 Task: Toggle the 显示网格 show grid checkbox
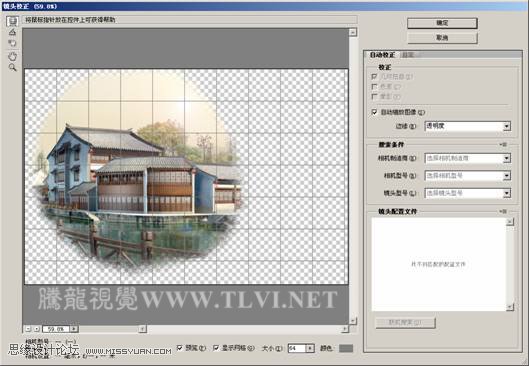[216, 348]
